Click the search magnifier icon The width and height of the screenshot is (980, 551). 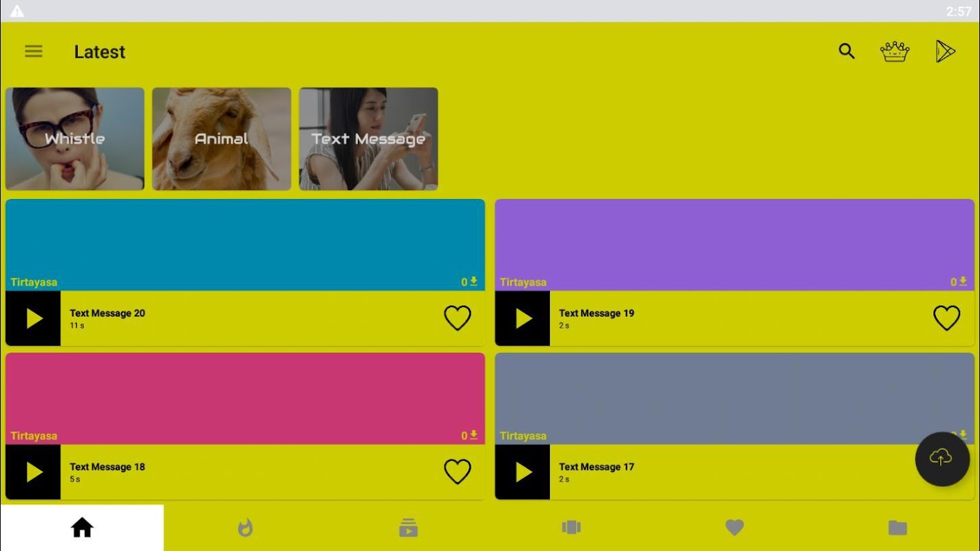click(846, 51)
